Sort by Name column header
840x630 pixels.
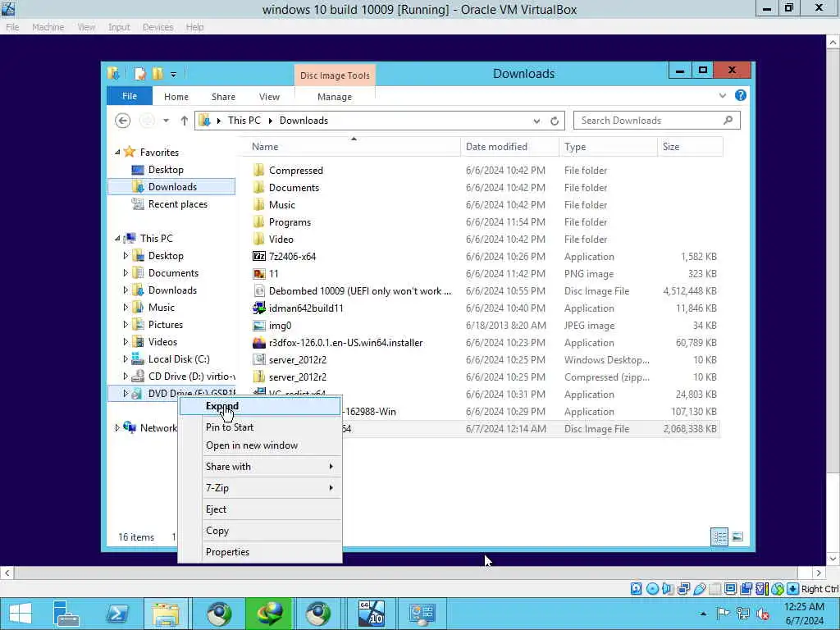point(353,147)
